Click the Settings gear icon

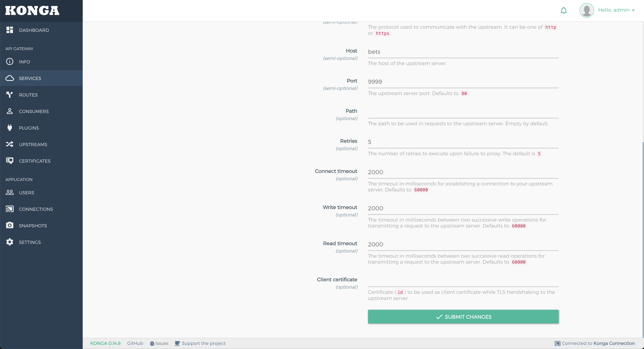pos(10,242)
